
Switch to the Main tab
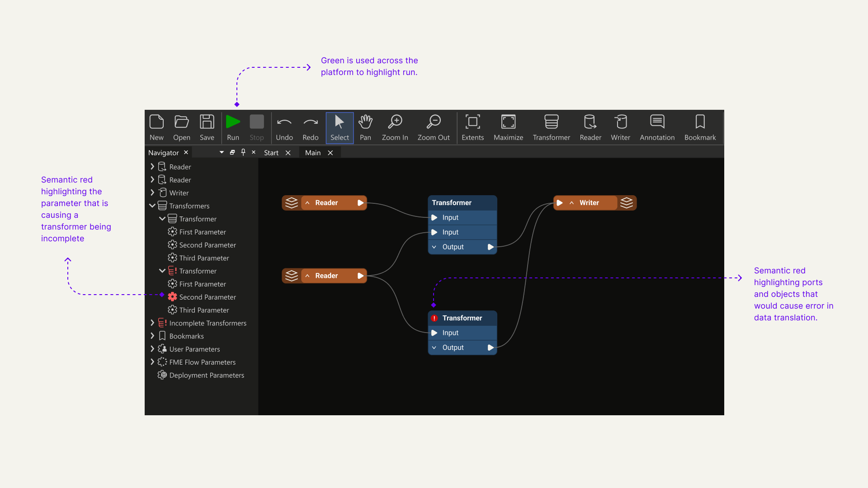(x=313, y=153)
